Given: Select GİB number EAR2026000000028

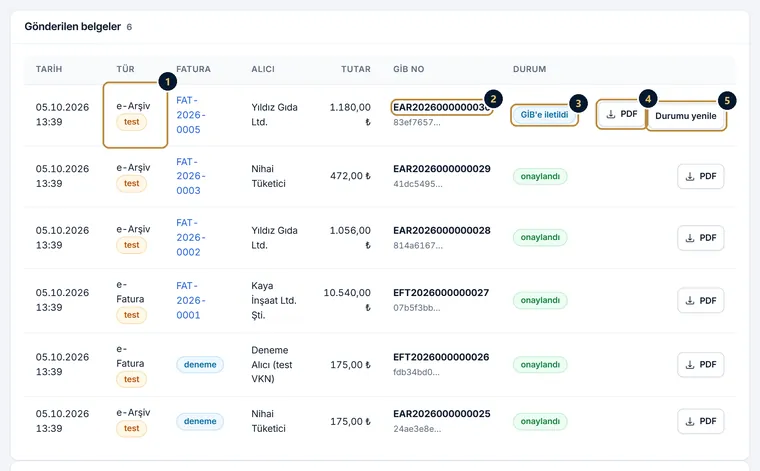Looking at the screenshot, I should [x=442, y=230].
